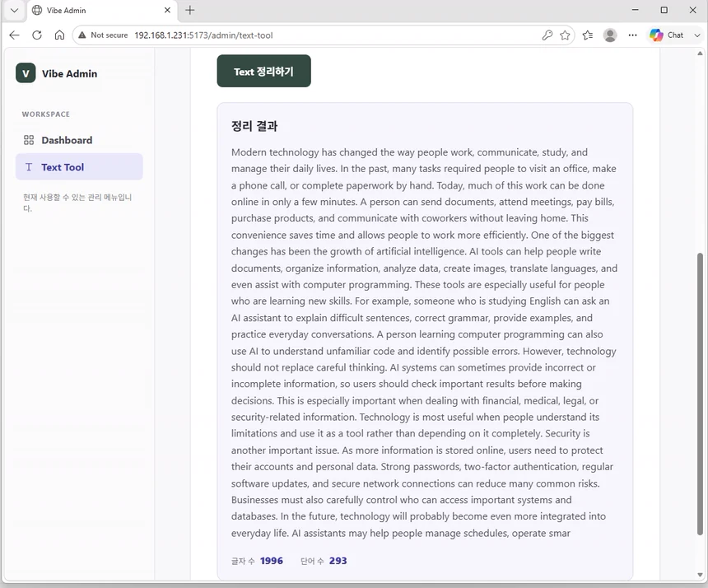Reload the page with refresh icon
The height and width of the screenshot is (588, 708).
pos(37,35)
